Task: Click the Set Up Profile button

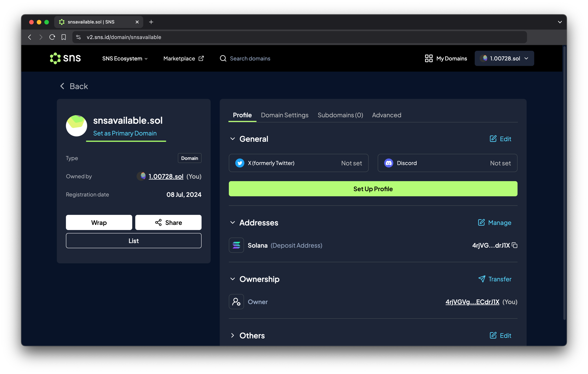Action: (x=373, y=189)
